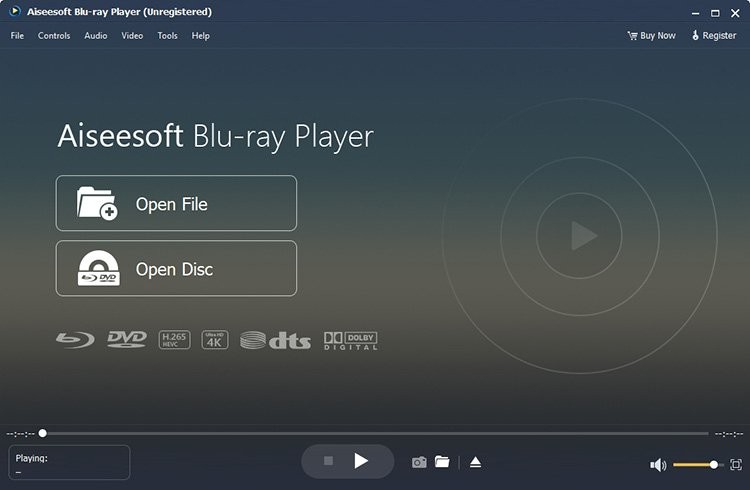Adjust the volume slider
The width and height of the screenshot is (750, 490).
(695, 465)
